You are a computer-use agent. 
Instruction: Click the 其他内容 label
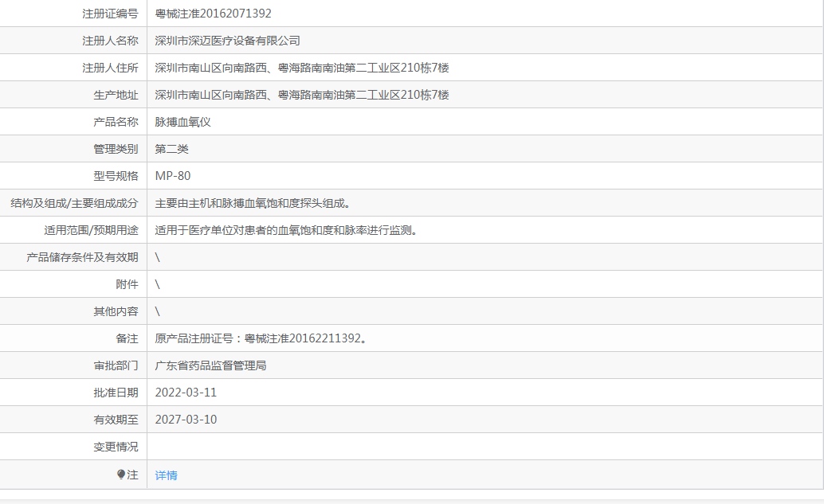point(116,311)
